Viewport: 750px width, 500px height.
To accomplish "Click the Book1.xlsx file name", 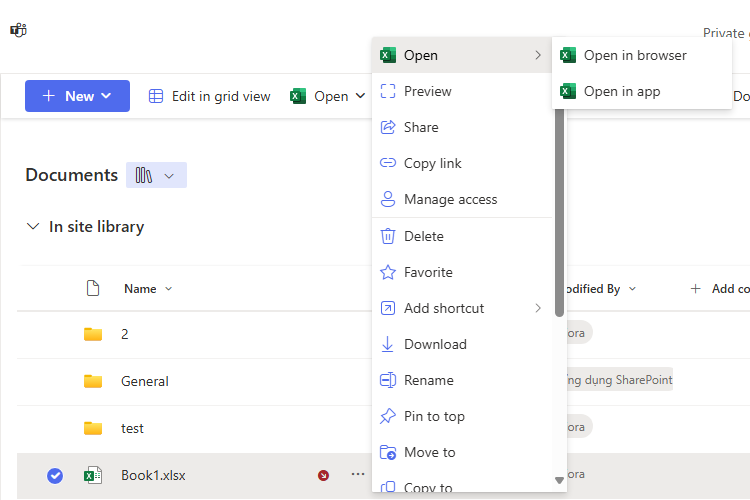I will coord(153,475).
